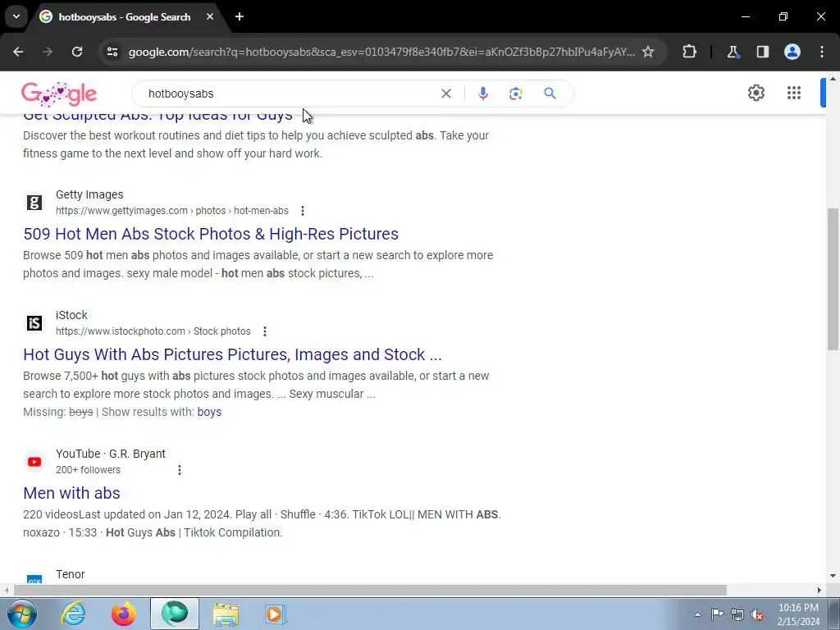Viewport: 840px width, 630px height.
Task: Open a new tab with plus button
Action: (240, 16)
